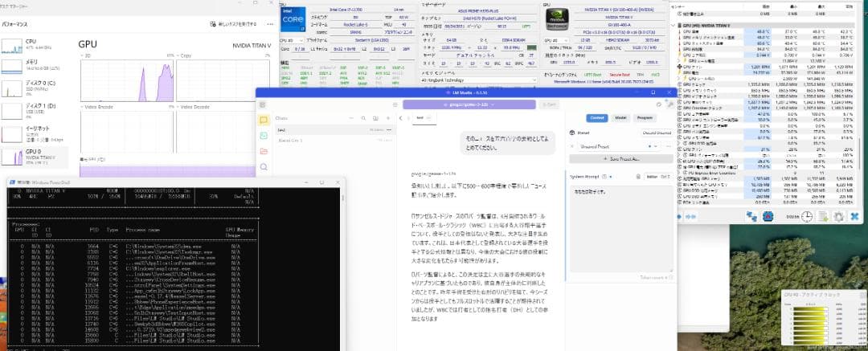Open the GPU #0 selector dropdown in HWiNFO summary

click(x=555, y=40)
